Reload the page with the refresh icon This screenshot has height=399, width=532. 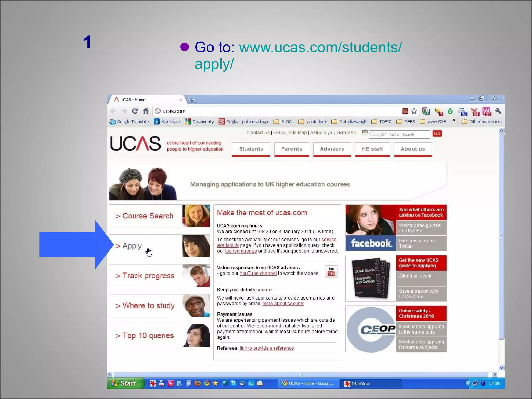click(x=135, y=111)
